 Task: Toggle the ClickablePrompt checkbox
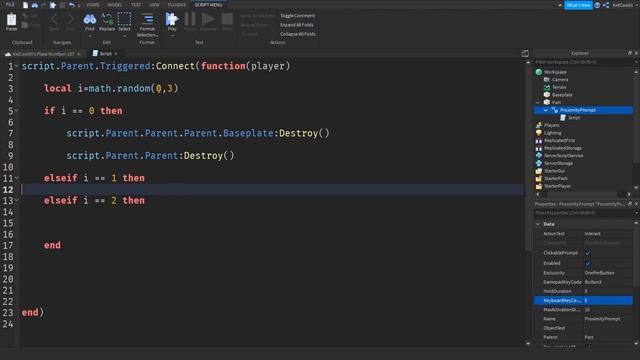click(588, 253)
